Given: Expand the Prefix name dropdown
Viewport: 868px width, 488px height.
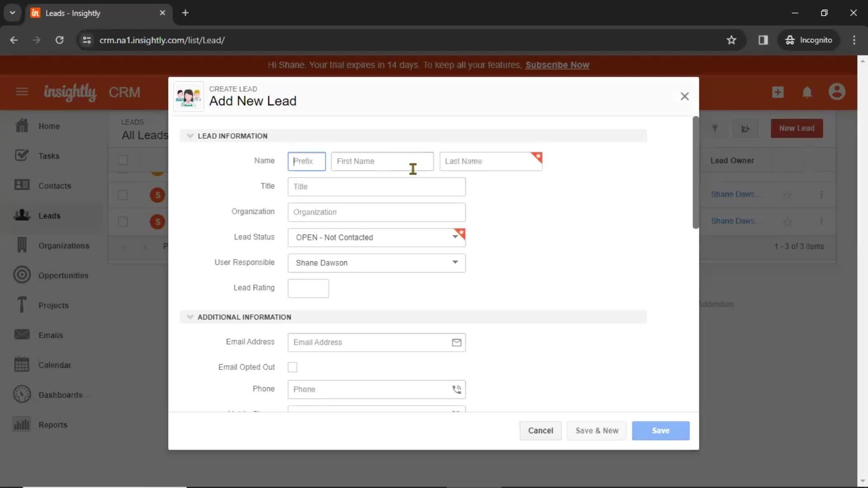Looking at the screenshot, I should [307, 161].
